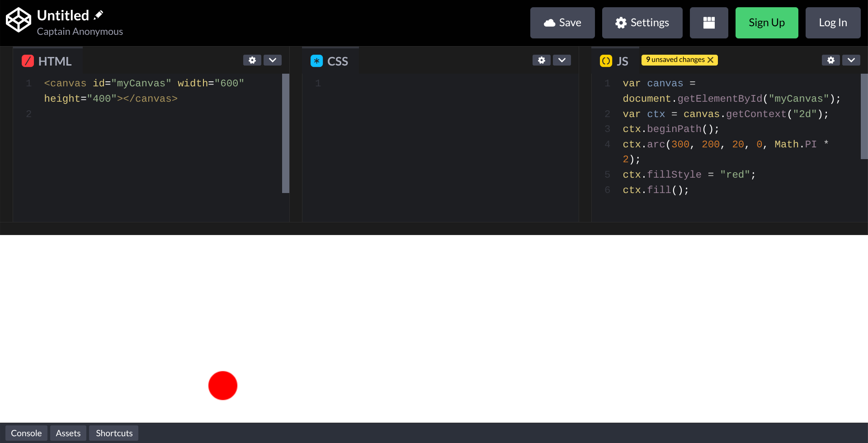Click the "9 unsaved changes" label
Image resolution: width=868 pixels, height=443 pixels.
(x=675, y=60)
